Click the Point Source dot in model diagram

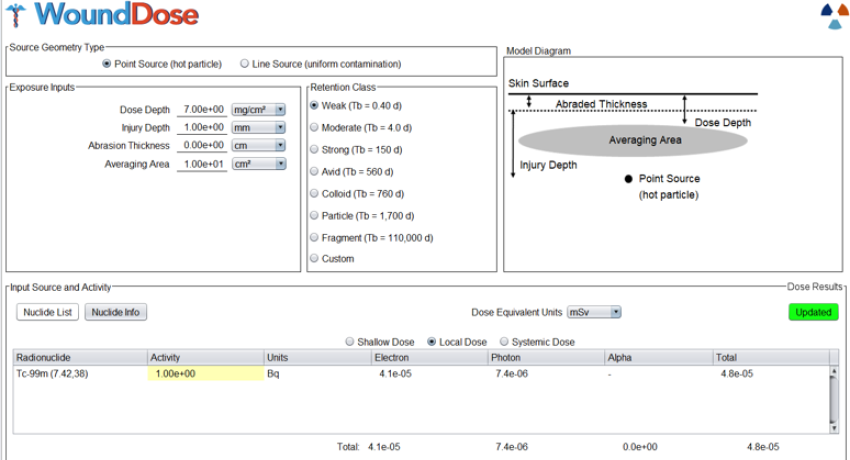click(628, 179)
